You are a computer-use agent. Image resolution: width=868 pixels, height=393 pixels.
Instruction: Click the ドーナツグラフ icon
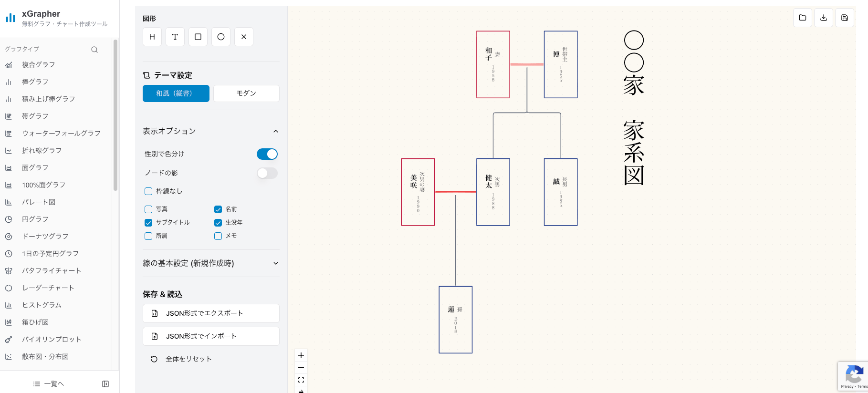pyautogui.click(x=9, y=237)
